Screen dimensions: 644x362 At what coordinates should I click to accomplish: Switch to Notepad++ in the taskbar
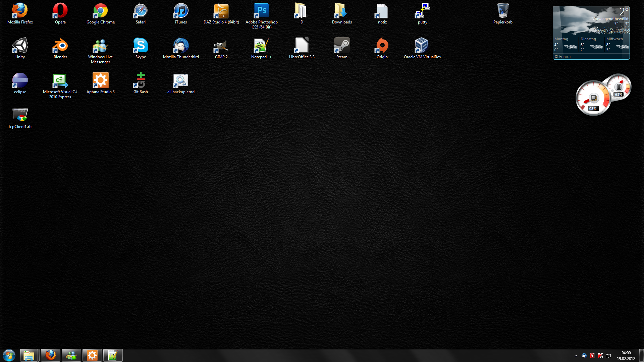click(x=113, y=355)
